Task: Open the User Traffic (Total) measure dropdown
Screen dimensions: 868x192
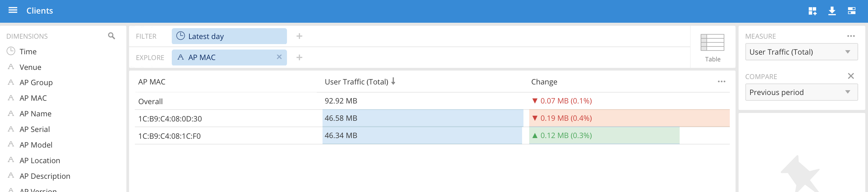Action: pyautogui.click(x=801, y=52)
